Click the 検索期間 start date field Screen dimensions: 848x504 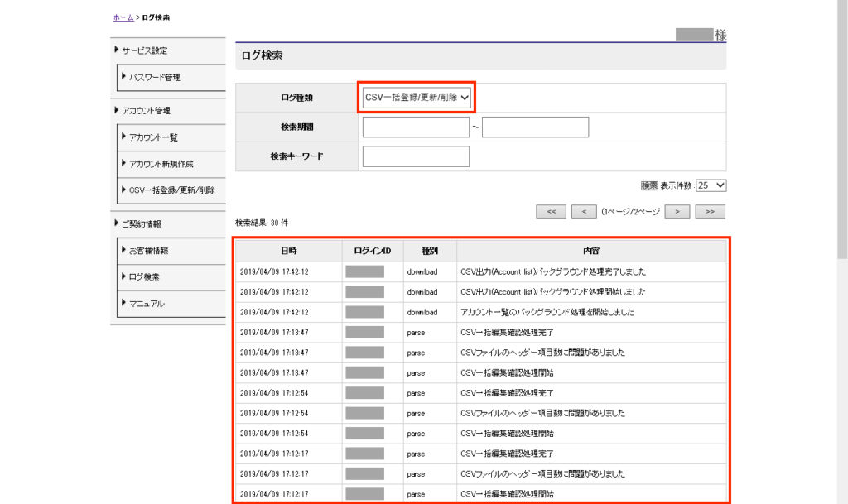pos(416,127)
